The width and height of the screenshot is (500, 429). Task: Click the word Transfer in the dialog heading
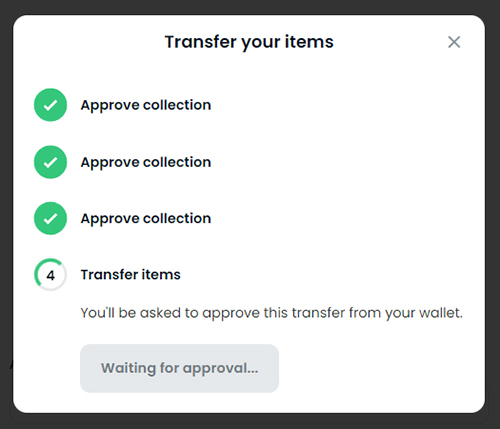[x=200, y=42]
